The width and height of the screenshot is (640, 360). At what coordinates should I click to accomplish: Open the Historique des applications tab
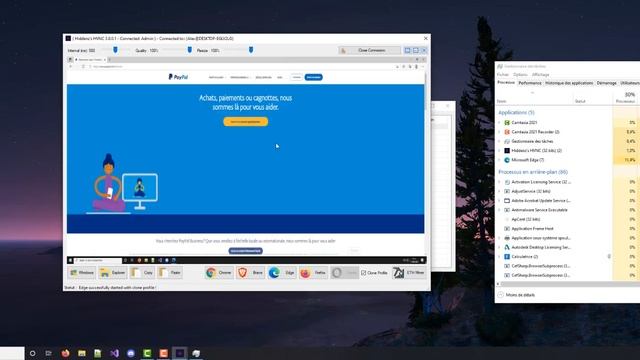[x=569, y=83]
